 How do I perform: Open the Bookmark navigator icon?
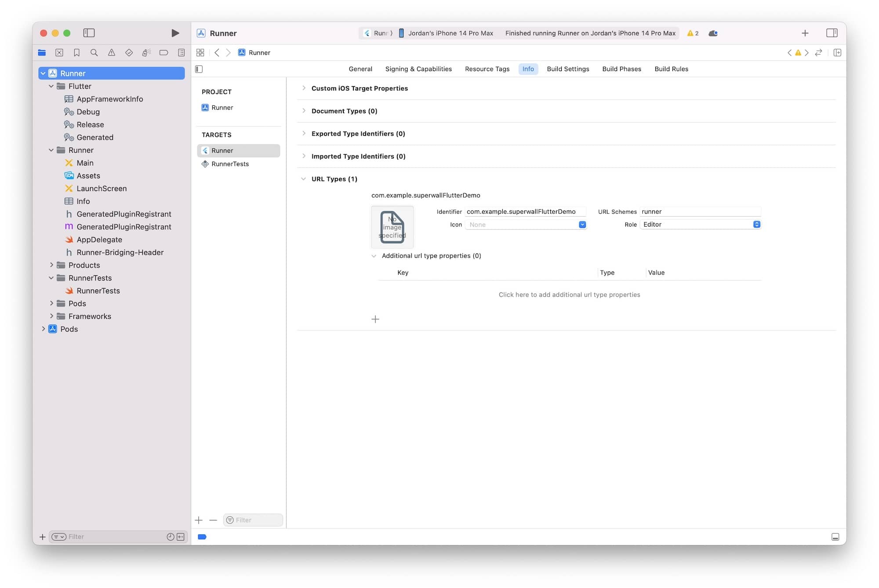76,53
